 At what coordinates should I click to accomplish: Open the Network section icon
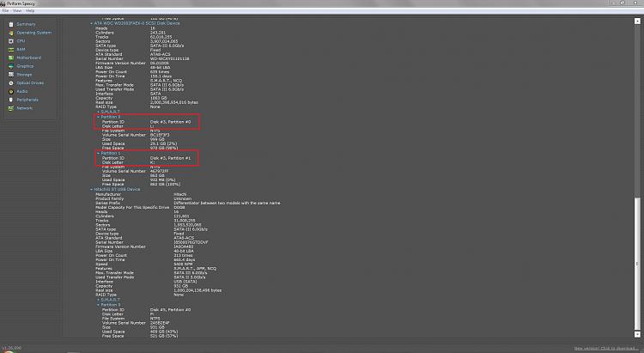click(11, 108)
